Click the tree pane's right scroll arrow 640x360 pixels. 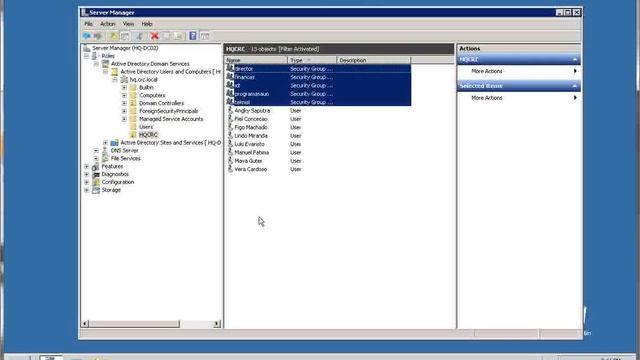pyautogui.click(x=217, y=324)
